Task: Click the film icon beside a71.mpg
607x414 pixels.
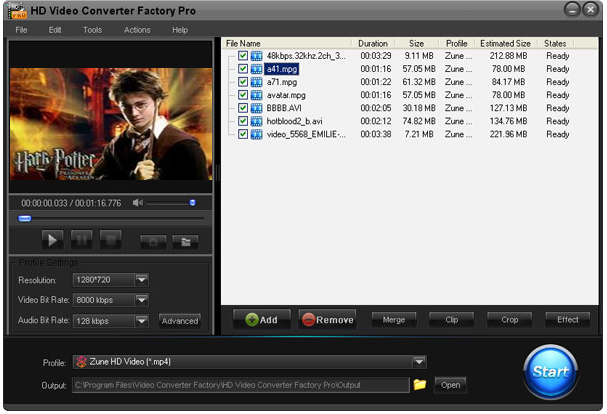Action: coord(256,82)
